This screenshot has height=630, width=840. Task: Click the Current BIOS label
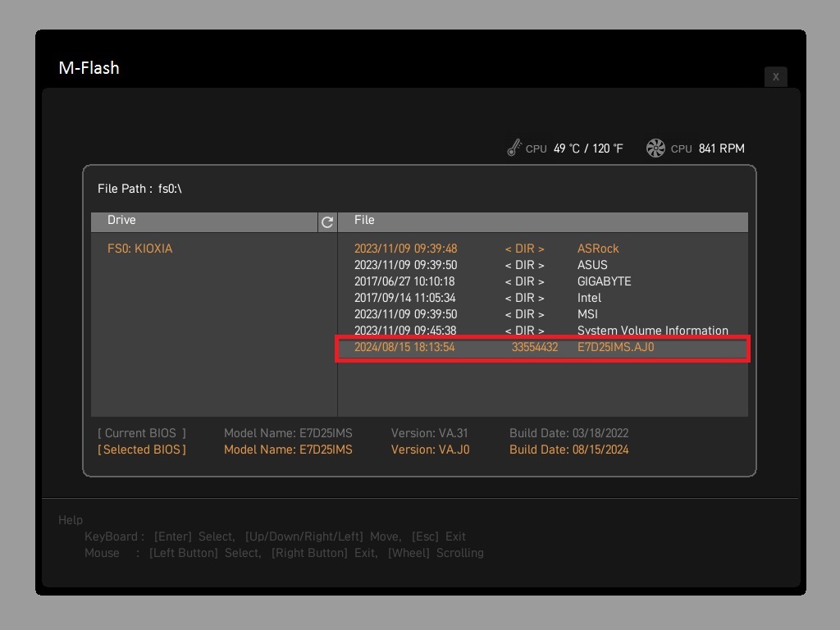click(142, 433)
